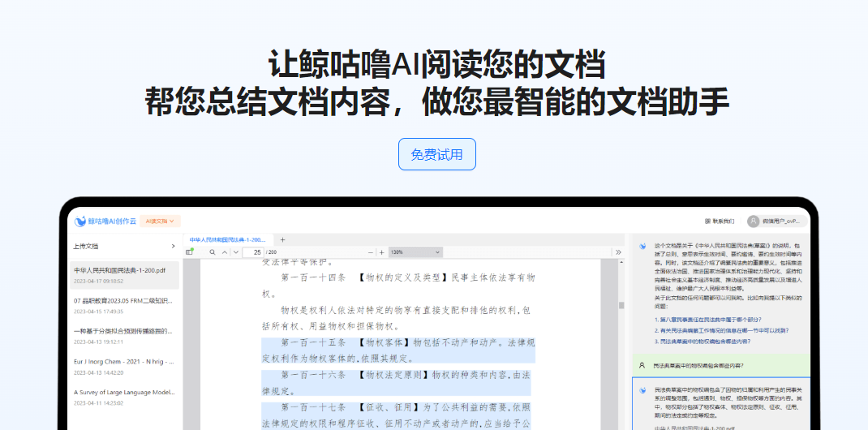This screenshot has height=430, width=868.
Task: Go to next page with down arrow
Action: point(236,252)
